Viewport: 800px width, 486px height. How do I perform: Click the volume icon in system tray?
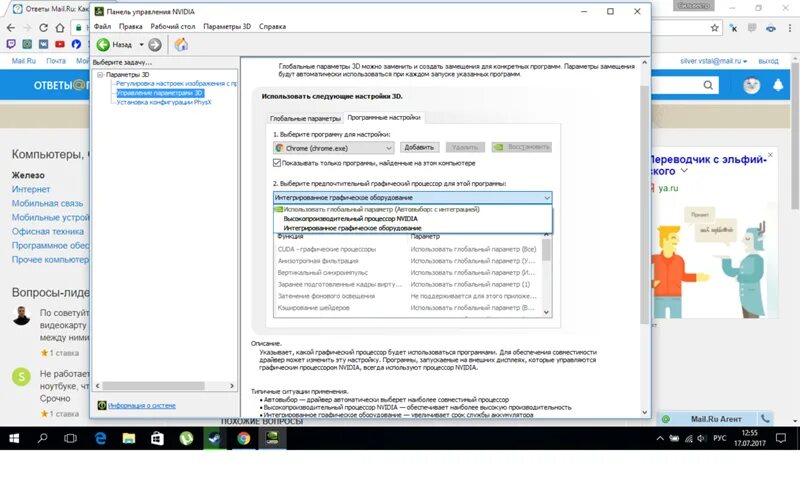pyautogui.click(x=702, y=439)
